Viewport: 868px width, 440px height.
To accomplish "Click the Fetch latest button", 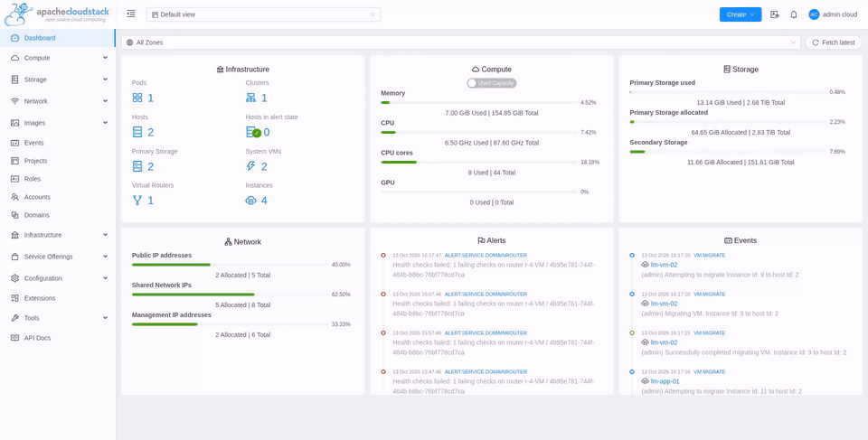I will 834,42.
